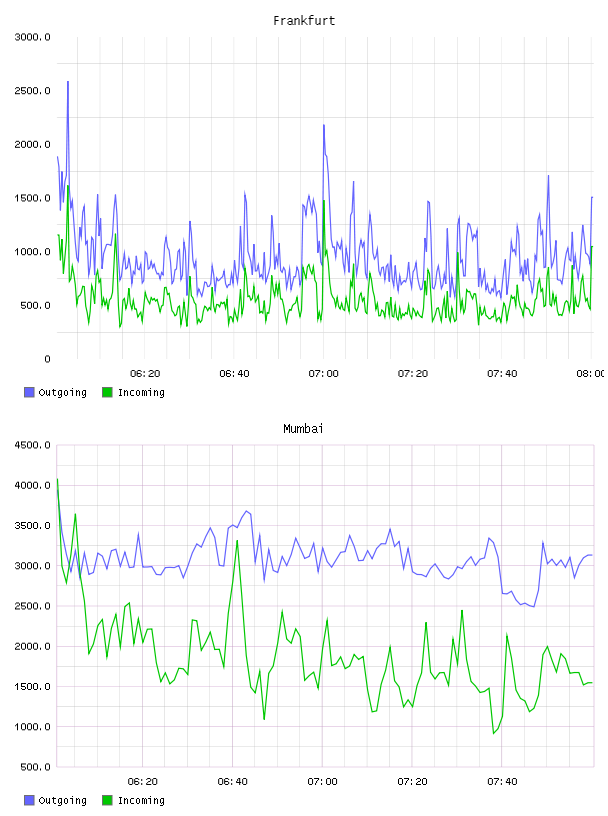The image size is (608, 816).
Task: Click the 07:40 time label in Mumbai chart
Action: tap(502, 782)
